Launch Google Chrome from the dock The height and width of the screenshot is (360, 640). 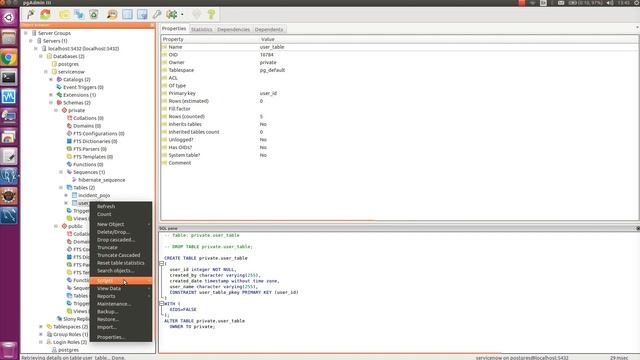9,58
